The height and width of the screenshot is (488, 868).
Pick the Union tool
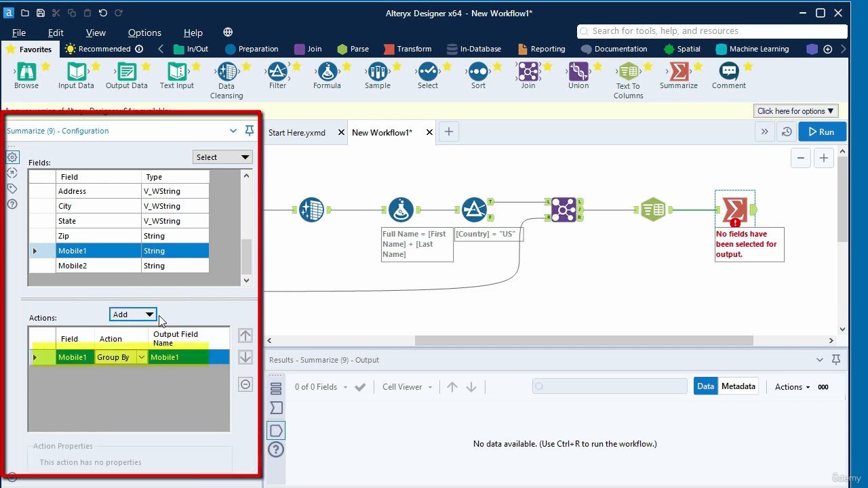click(x=578, y=75)
